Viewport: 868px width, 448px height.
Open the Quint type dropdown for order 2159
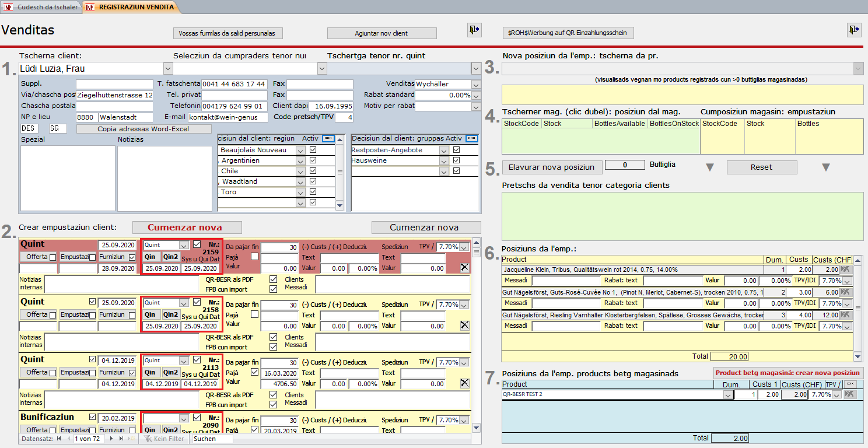click(184, 246)
